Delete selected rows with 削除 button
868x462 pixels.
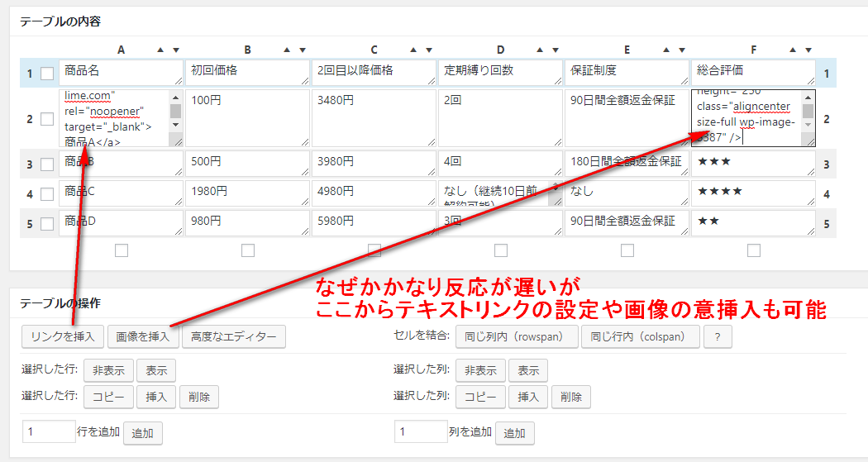coord(198,398)
